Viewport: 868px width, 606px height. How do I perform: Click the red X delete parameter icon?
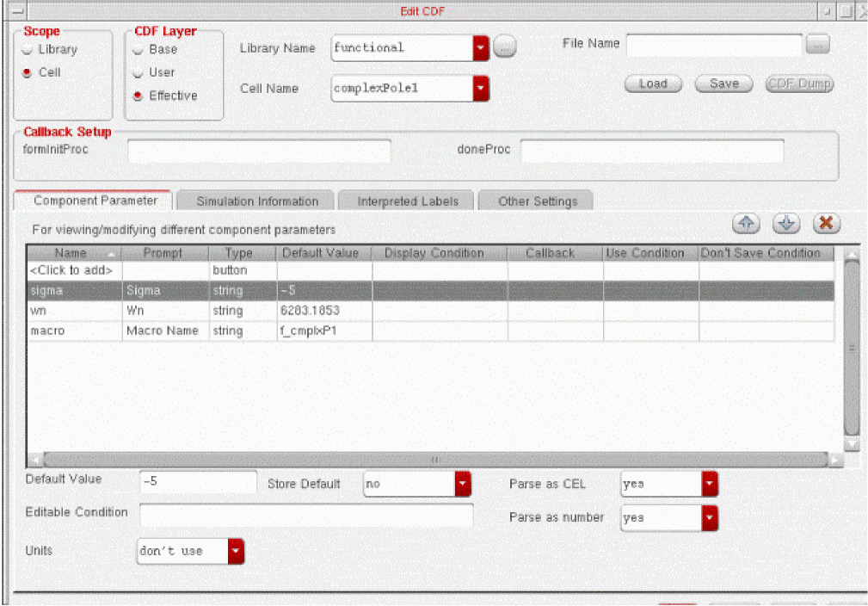click(826, 223)
